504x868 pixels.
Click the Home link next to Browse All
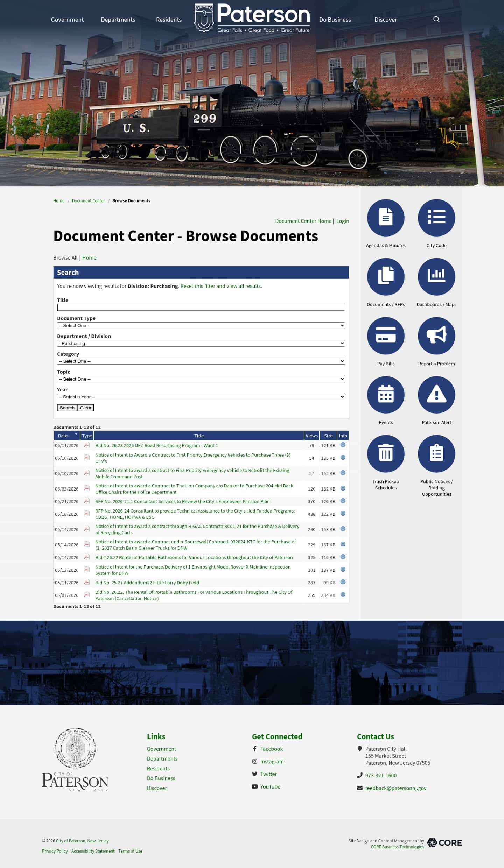[x=89, y=257]
